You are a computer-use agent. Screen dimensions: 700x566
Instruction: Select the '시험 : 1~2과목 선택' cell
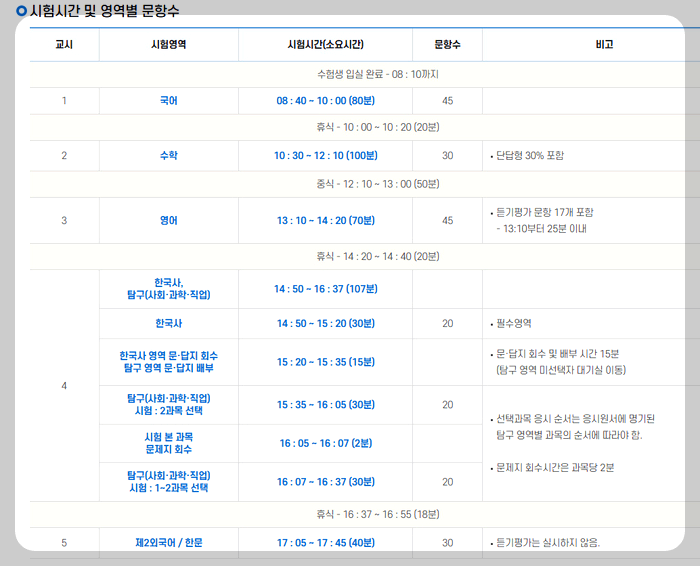(x=169, y=482)
